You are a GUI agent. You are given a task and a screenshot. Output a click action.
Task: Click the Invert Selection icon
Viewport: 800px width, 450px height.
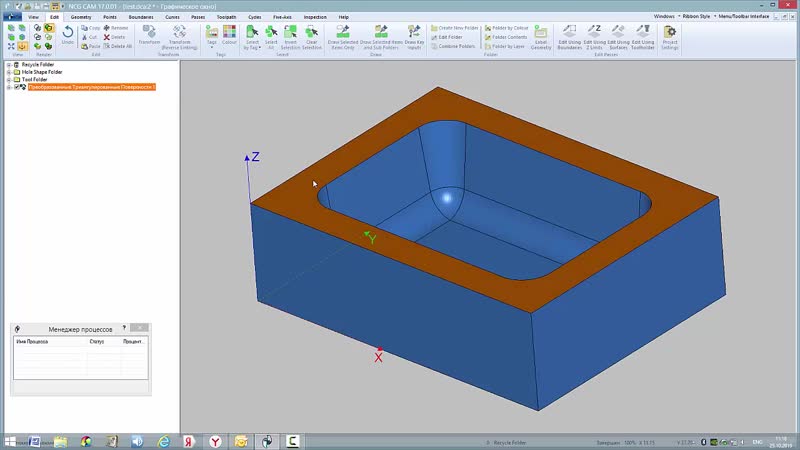[290, 36]
